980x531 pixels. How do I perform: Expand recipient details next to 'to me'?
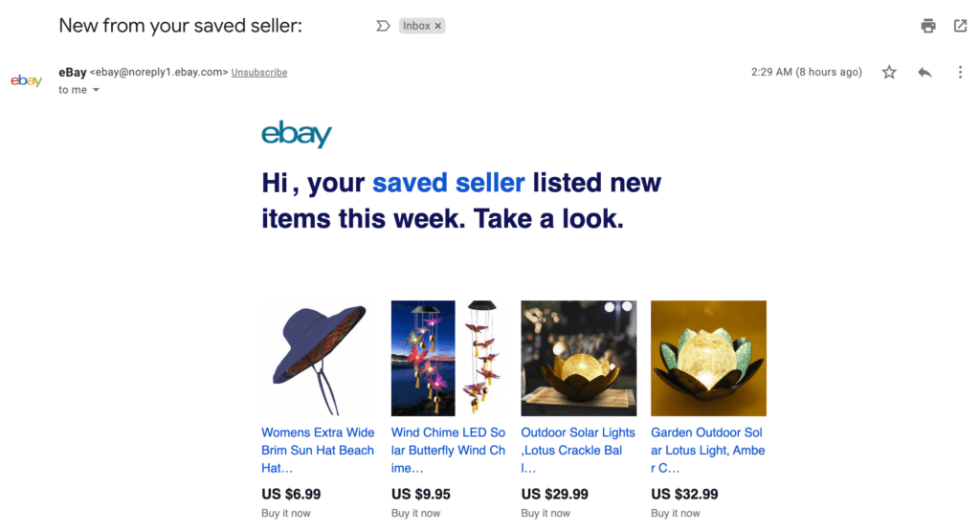(x=96, y=90)
